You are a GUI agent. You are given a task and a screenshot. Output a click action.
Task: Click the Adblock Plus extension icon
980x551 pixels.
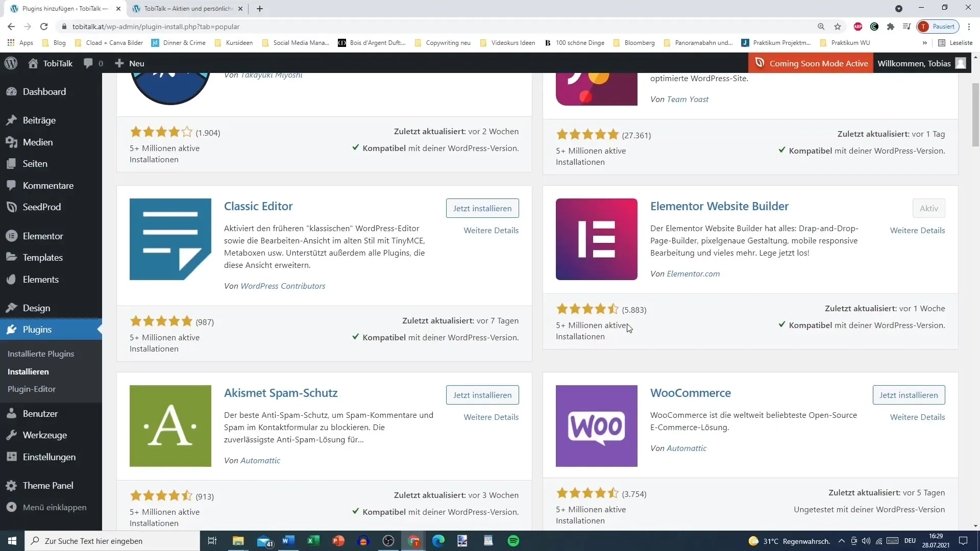[858, 27]
